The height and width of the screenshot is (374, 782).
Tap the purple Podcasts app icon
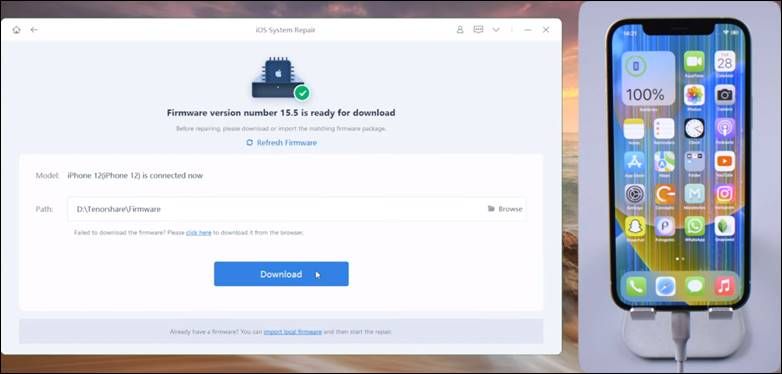coord(725,129)
